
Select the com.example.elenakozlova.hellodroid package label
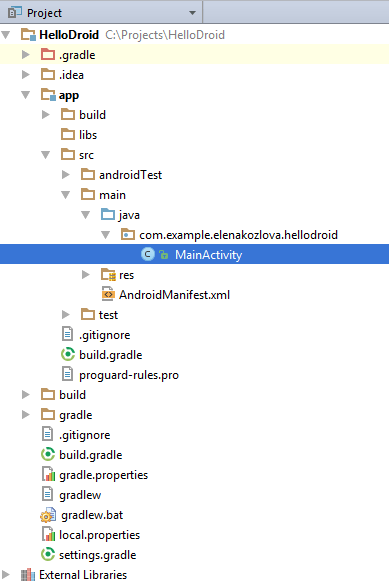point(239,235)
